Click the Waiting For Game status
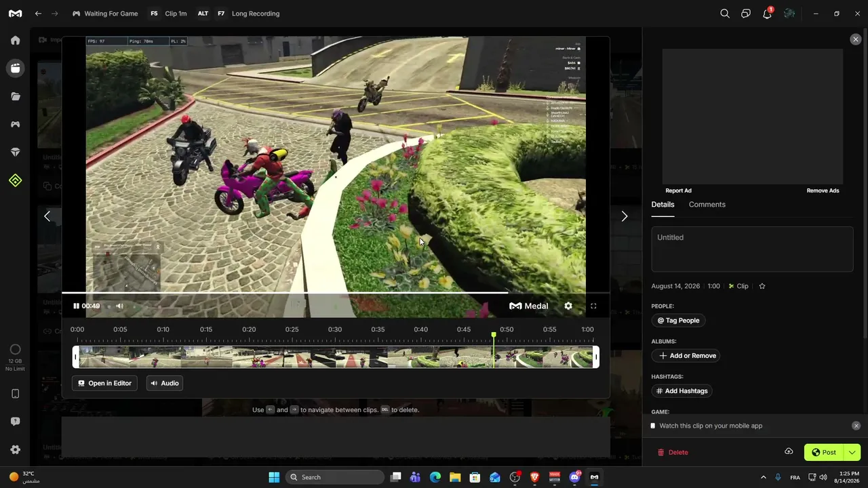 point(105,14)
